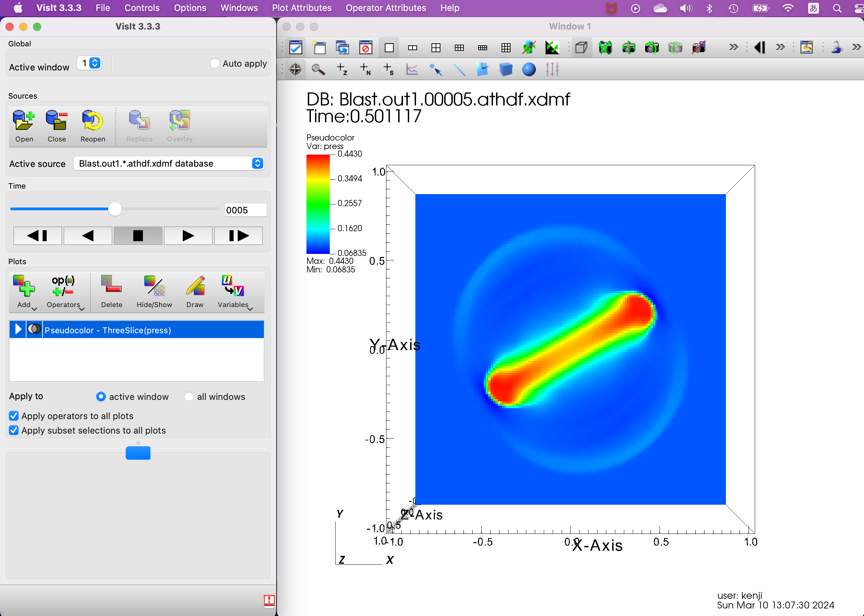Change the Active window stepper
The image size is (864, 616).
[95, 63]
